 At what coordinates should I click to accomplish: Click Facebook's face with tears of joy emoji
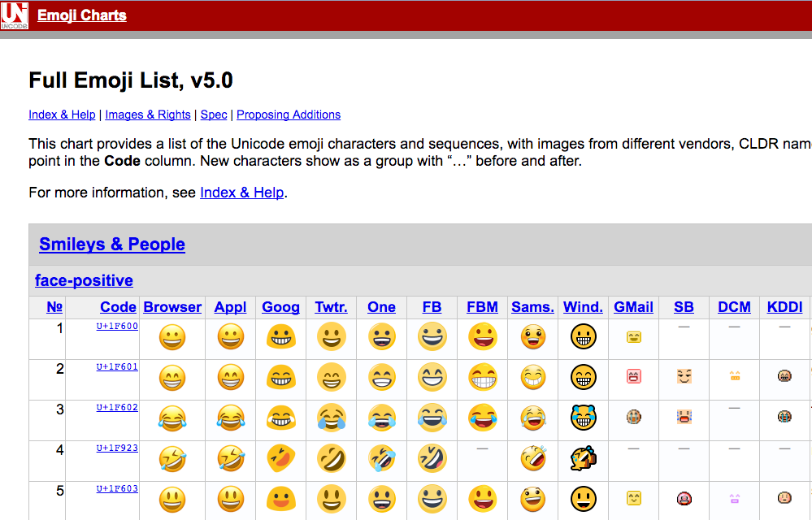tap(432, 419)
